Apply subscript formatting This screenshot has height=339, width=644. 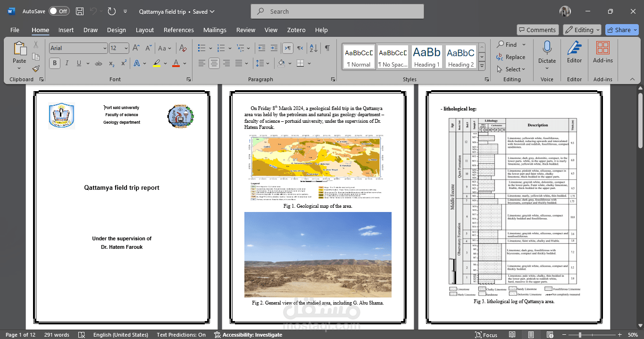click(112, 63)
